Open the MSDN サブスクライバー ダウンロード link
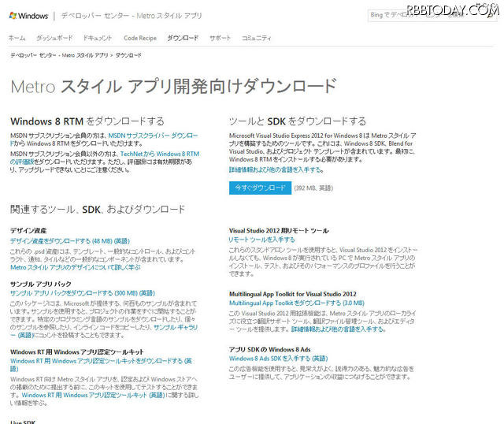 [153, 136]
